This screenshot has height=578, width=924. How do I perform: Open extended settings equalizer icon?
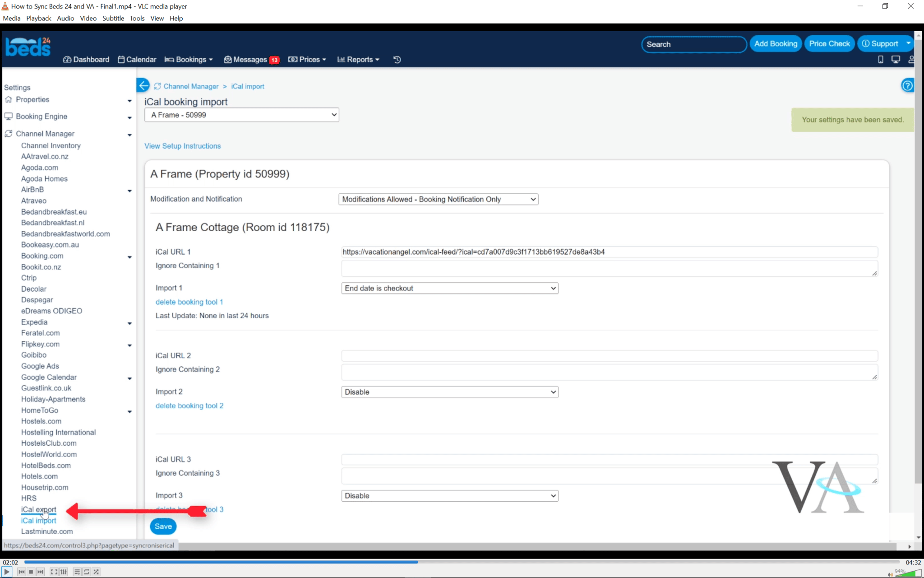(64, 572)
